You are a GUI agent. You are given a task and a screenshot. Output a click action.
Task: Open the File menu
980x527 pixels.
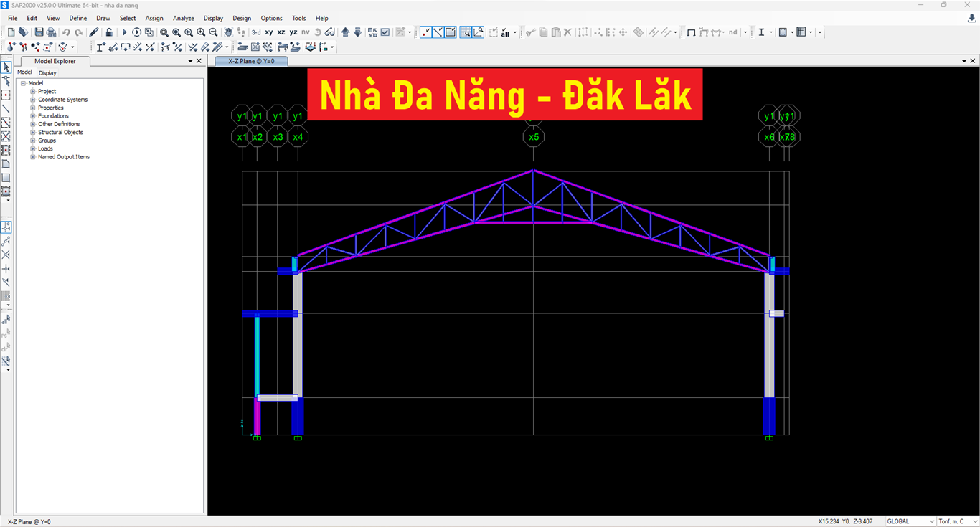click(12, 18)
